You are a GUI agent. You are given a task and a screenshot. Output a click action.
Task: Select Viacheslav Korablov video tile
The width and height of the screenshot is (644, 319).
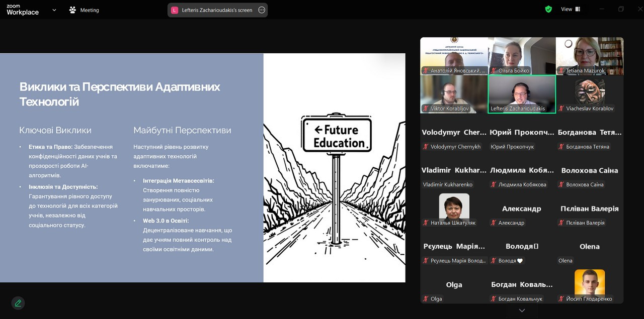[x=590, y=94]
